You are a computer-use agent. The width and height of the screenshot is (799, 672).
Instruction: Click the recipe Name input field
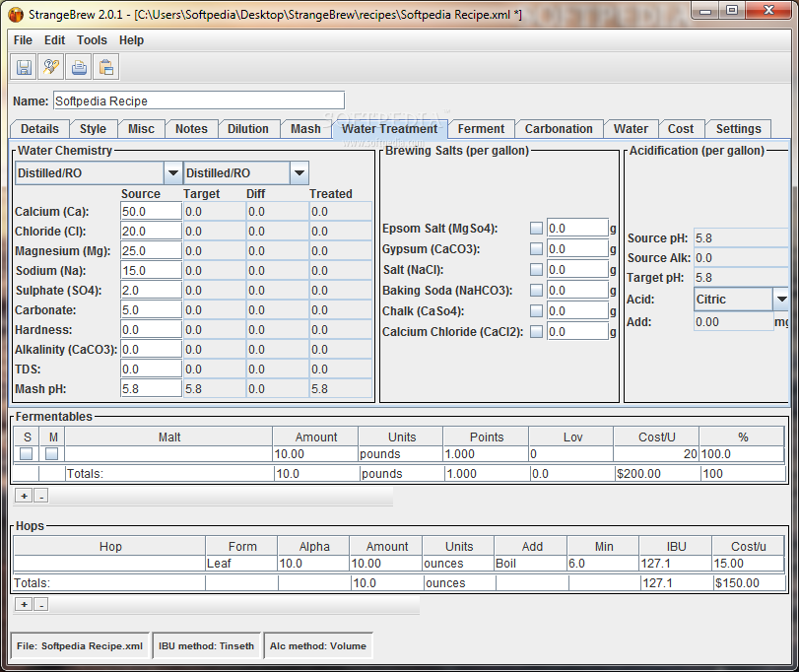tap(199, 101)
